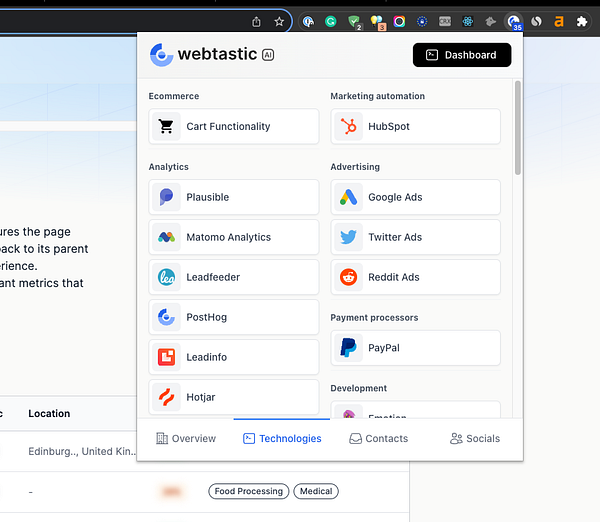
Task: Click the Payment processors section heading
Action: pos(374,318)
